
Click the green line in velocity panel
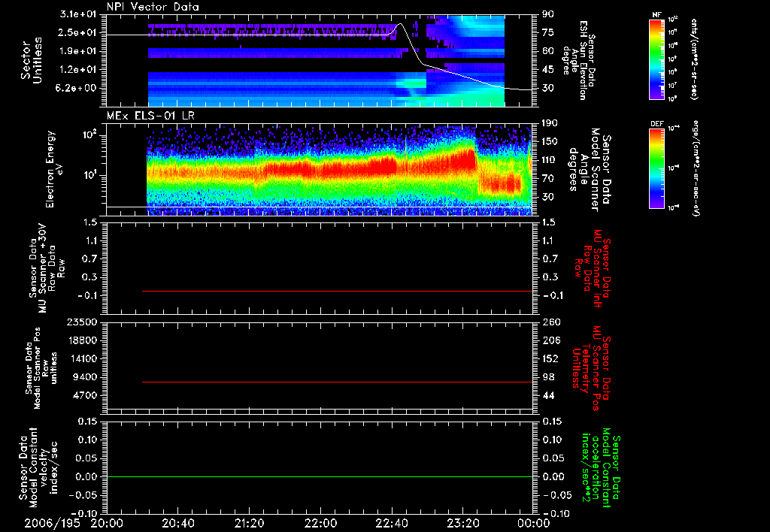(320, 476)
